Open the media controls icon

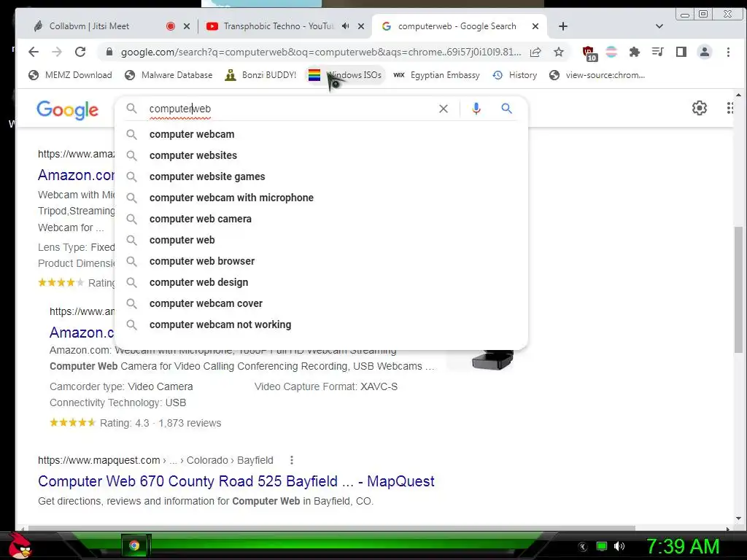point(657,52)
